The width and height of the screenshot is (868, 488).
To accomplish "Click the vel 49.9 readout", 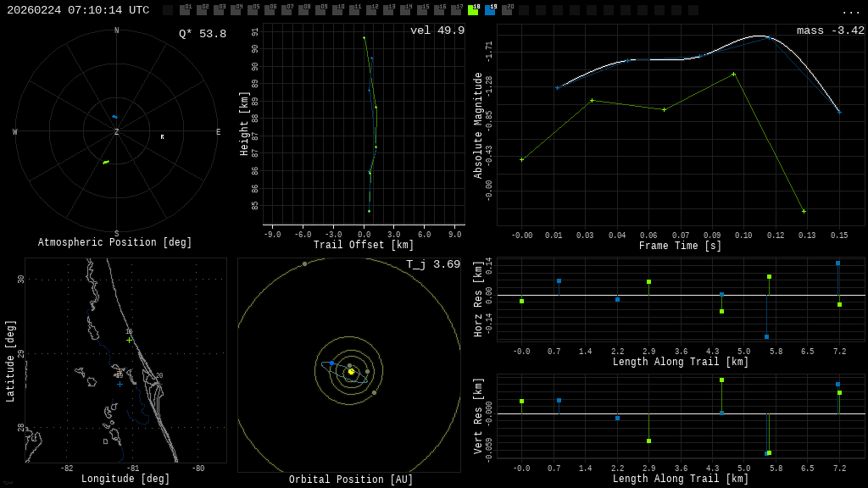I will coord(437,30).
